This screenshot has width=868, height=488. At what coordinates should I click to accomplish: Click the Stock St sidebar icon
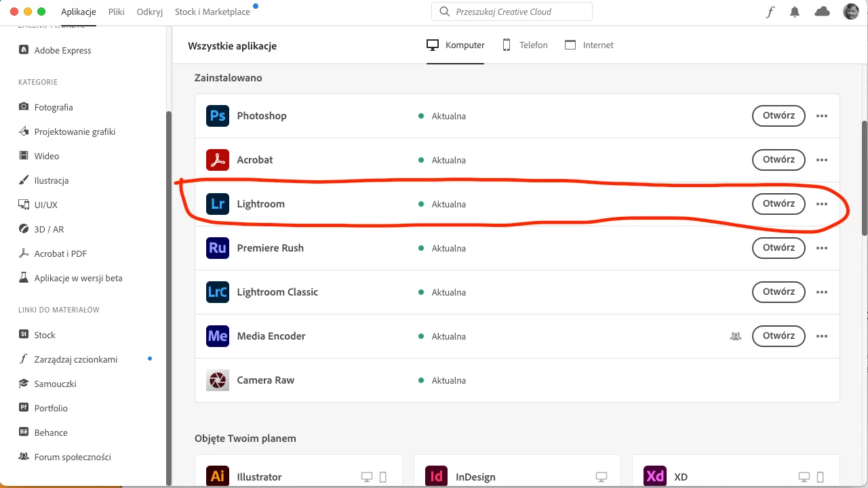(24, 335)
